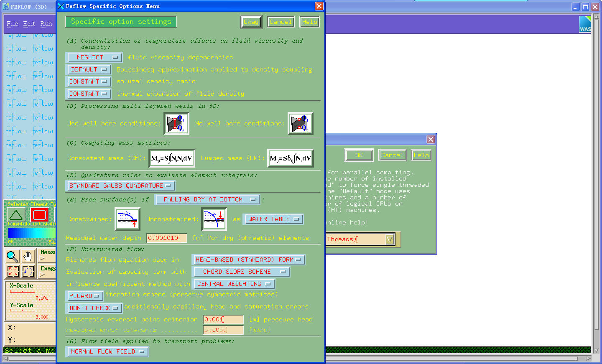The image size is (602, 364).
Task: Open the DON'T CHECK errors dropdown
Action: pyautogui.click(x=94, y=308)
